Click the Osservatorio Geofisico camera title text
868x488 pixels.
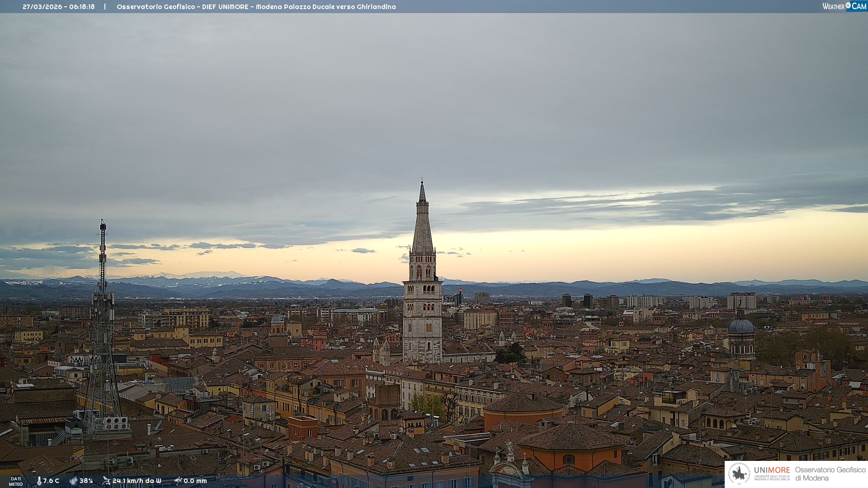tap(256, 7)
